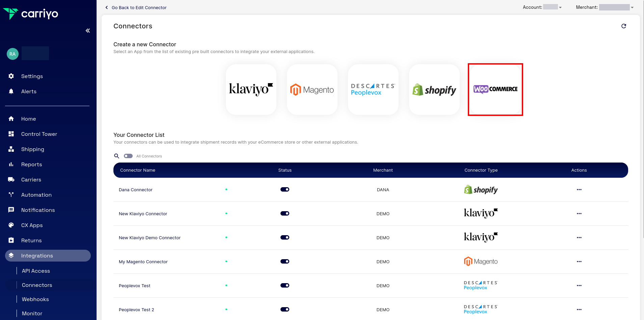644x320 pixels.
Task: Click the CX Apps palette icon
Action: tap(11, 225)
